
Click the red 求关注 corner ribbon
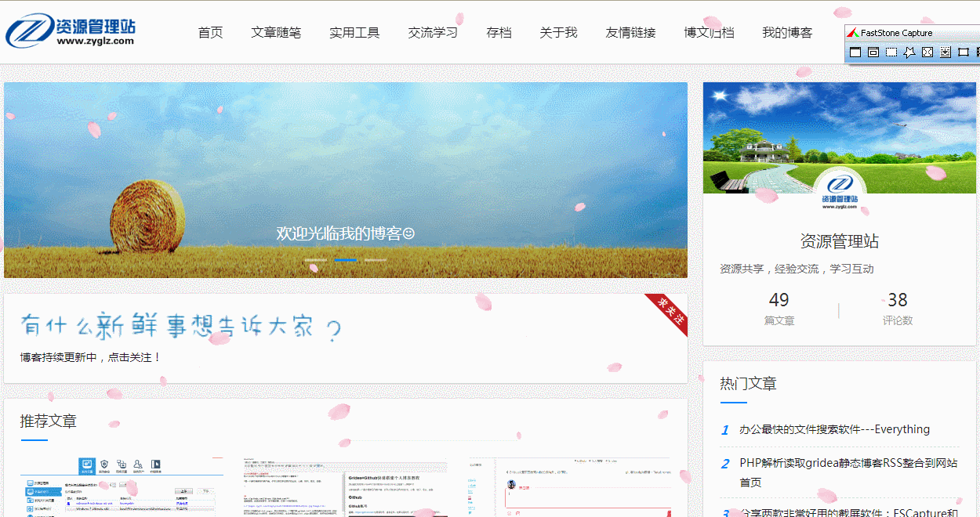click(669, 312)
